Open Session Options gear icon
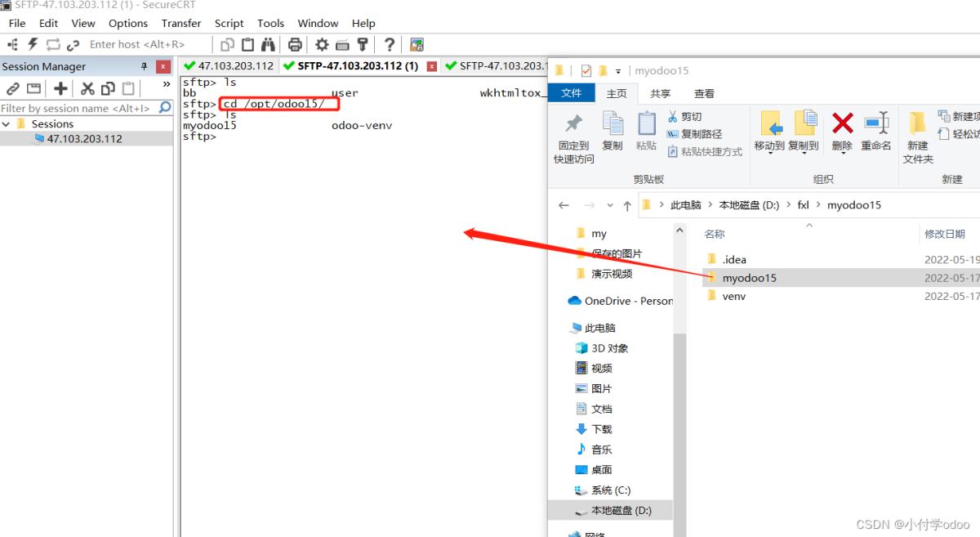Viewport: 980px width, 537px height. pos(322,44)
